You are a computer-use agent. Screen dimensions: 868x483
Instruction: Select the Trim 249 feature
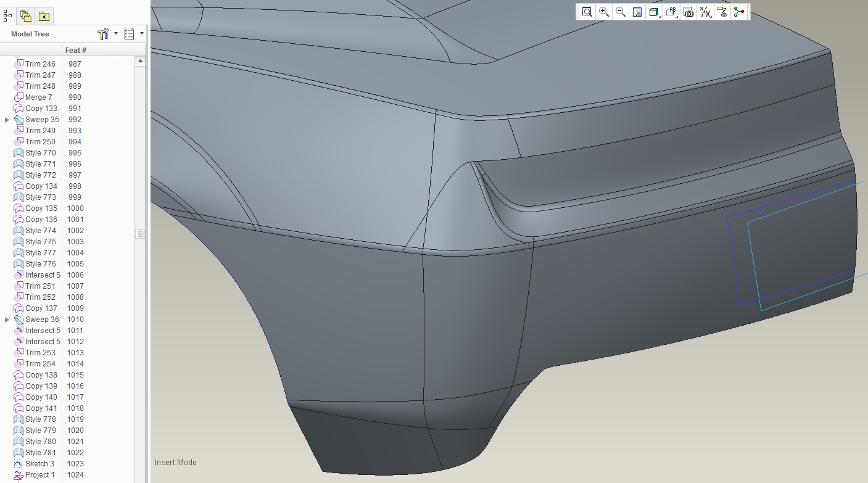tap(40, 131)
